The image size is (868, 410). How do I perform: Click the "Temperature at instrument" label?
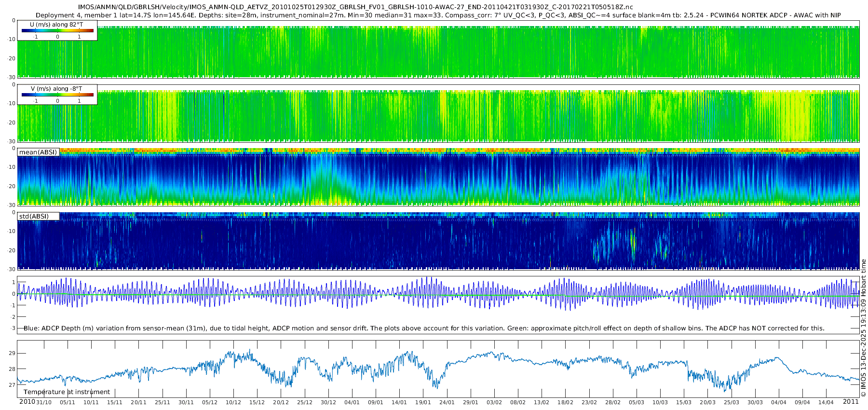[67, 392]
